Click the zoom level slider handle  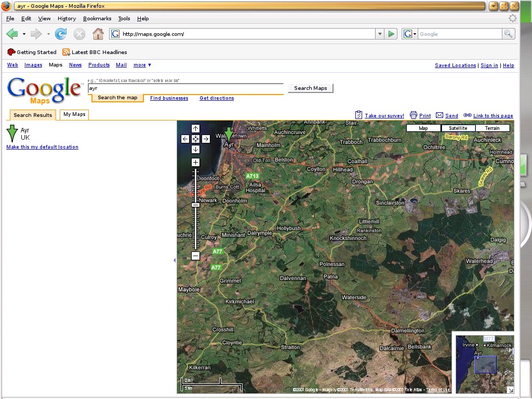[195, 205]
